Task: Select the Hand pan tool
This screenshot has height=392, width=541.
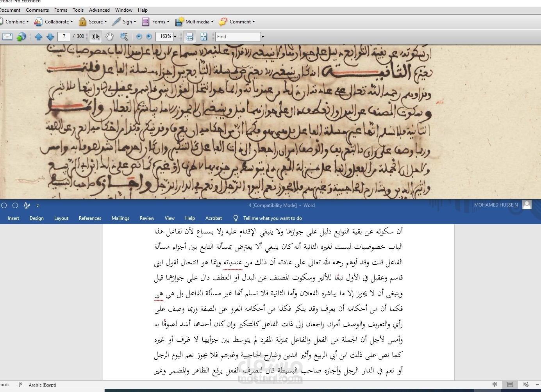Action: click(109, 37)
